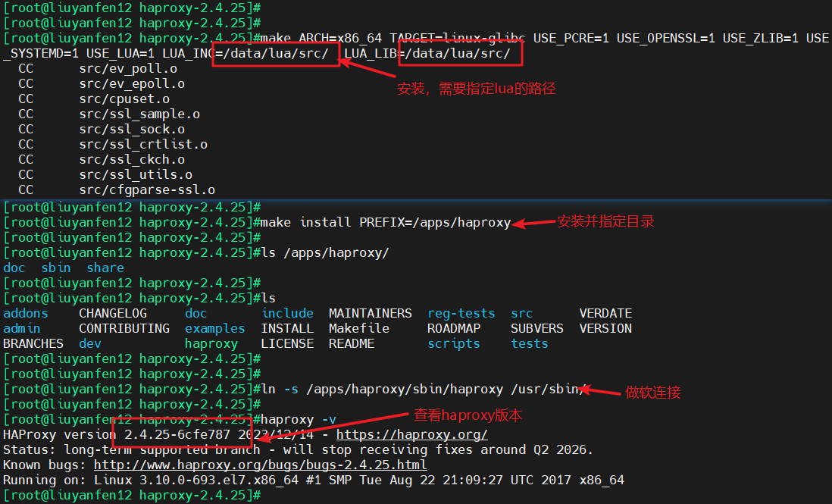
Task: Select sbin in the /apps/haproxy listing
Action: (56, 268)
